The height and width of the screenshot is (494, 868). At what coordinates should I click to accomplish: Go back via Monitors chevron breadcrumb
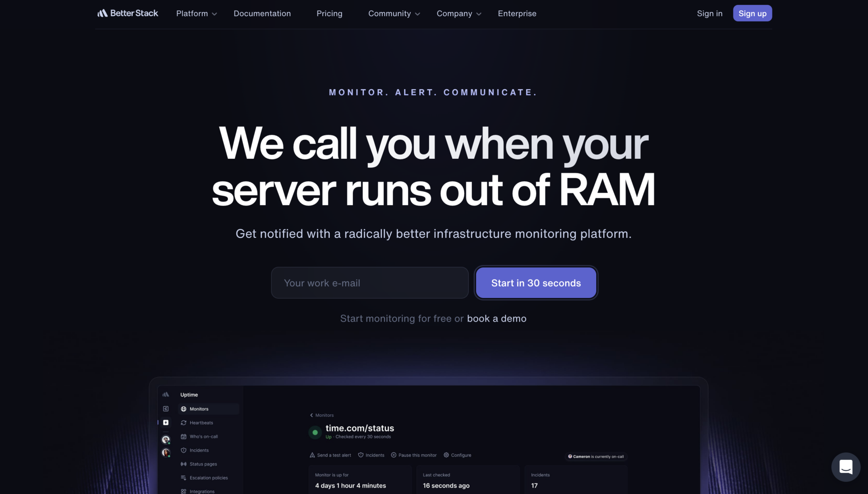pyautogui.click(x=322, y=415)
